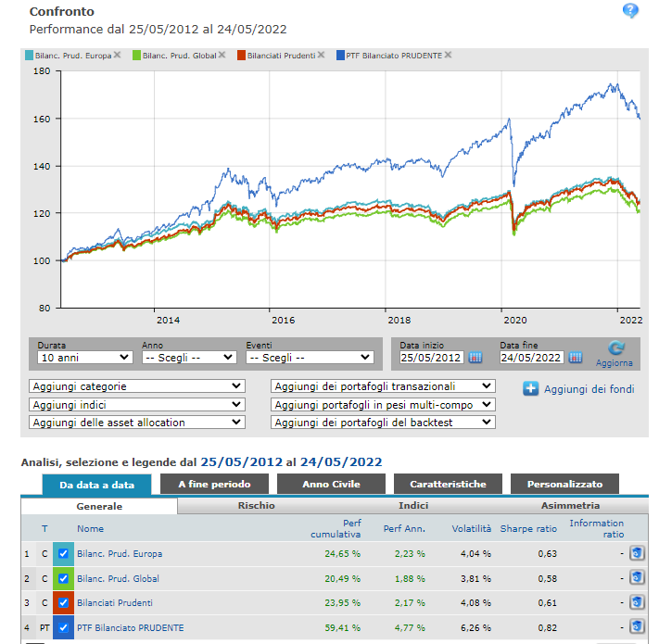659x644 pixels.
Task: Open the Bilanc. Prud. Global fund link
Action: pos(118,578)
